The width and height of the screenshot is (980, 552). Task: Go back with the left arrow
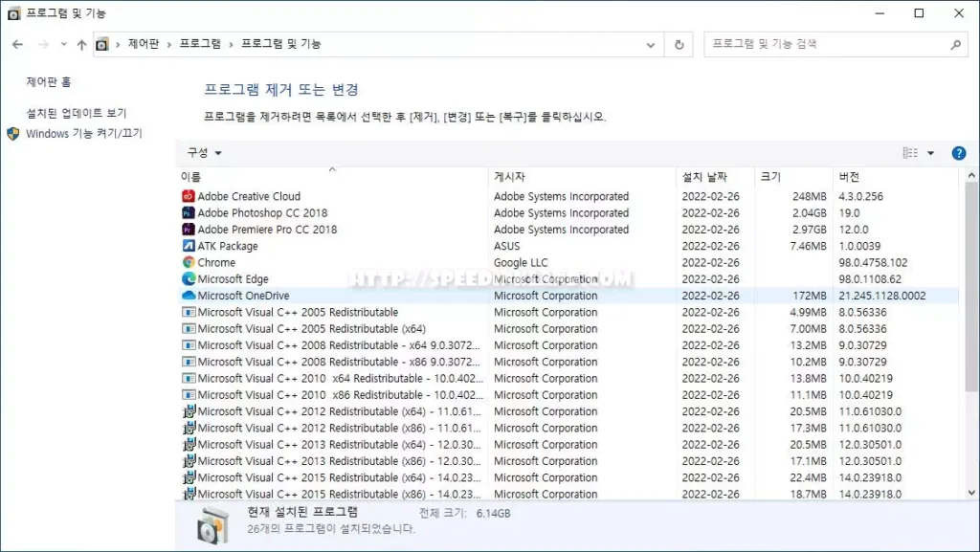tap(17, 44)
